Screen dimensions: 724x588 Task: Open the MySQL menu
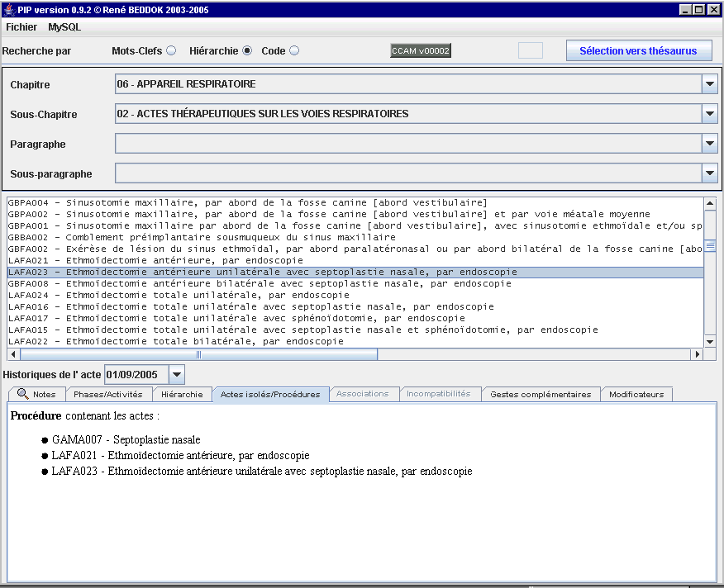(x=64, y=27)
